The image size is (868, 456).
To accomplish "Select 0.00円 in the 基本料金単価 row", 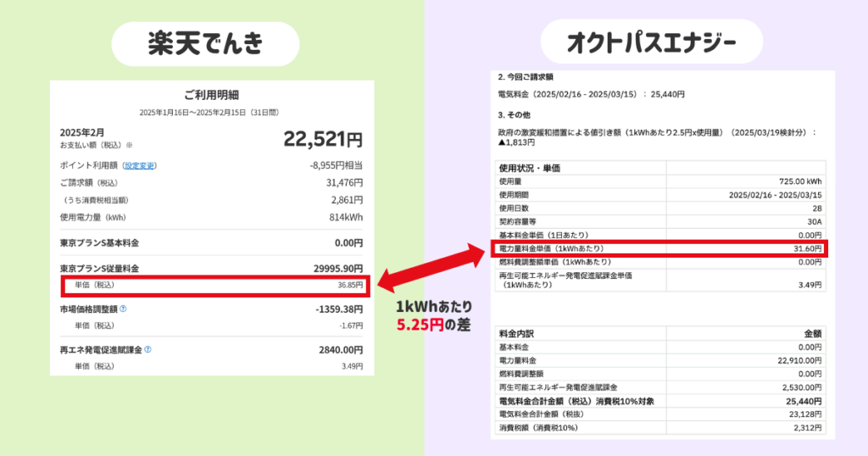I will pyautogui.click(x=810, y=235).
